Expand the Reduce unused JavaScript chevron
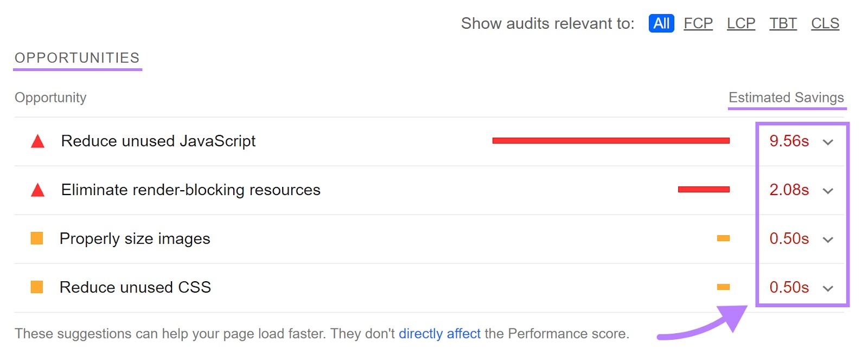Image resolution: width=868 pixels, height=356 pixels. pyautogui.click(x=828, y=142)
